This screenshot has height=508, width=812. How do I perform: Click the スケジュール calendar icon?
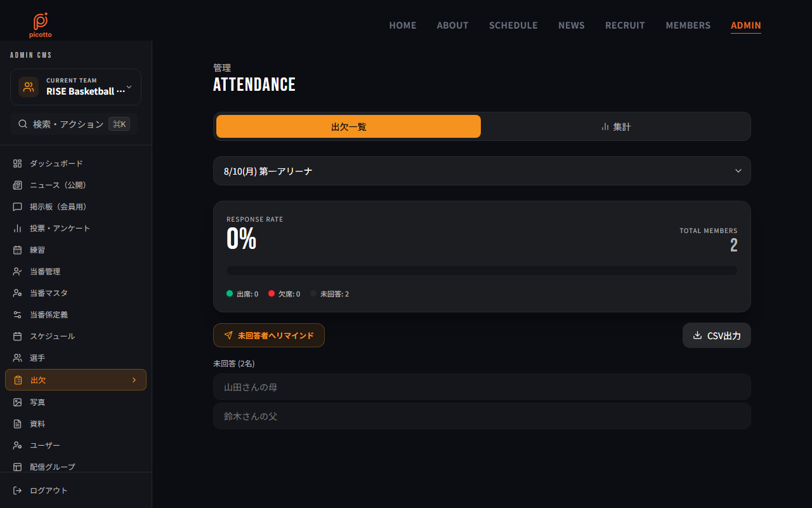coord(18,337)
